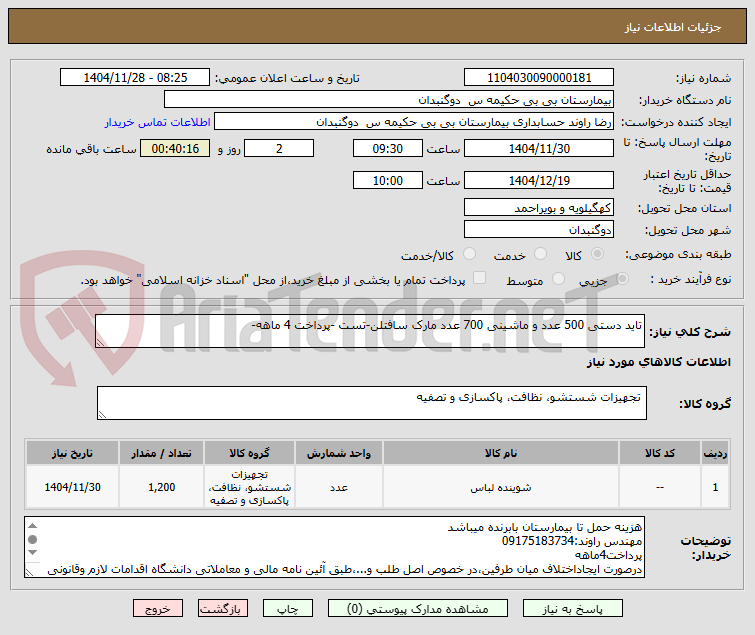755x635 pixels.
Task: Select the کالا/خدمت radio button
Action: click(469, 254)
